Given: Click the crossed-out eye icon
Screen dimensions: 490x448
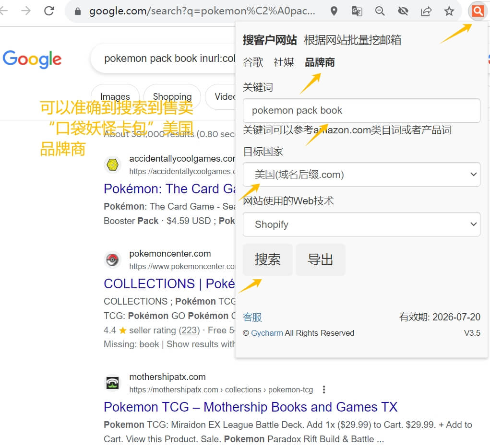Looking at the screenshot, I should (403, 11).
